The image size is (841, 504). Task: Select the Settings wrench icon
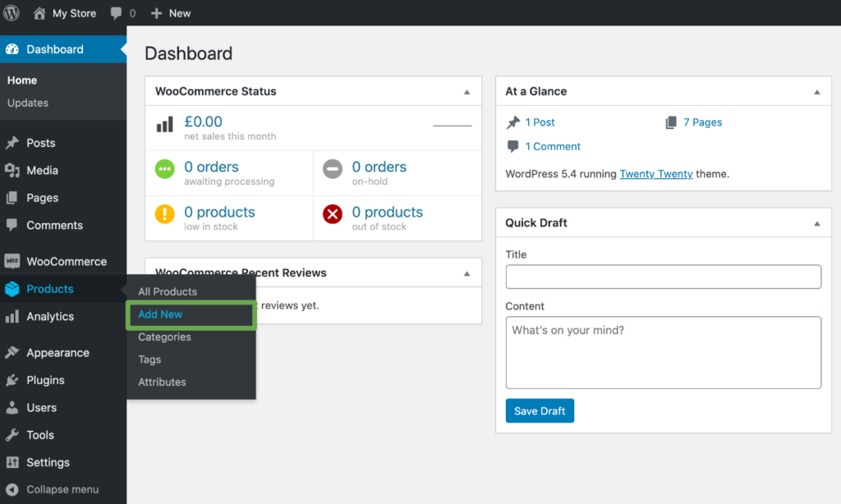point(15,462)
